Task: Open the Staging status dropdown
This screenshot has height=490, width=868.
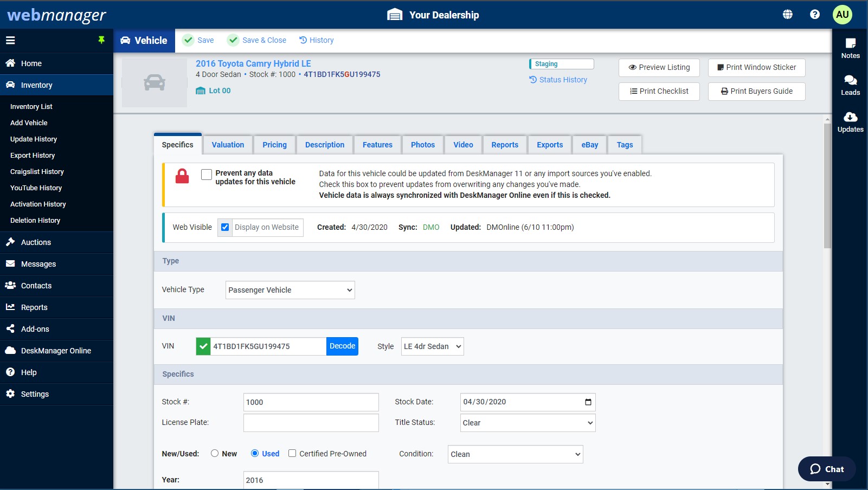Action: pyautogui.click(x=562, y=64)
